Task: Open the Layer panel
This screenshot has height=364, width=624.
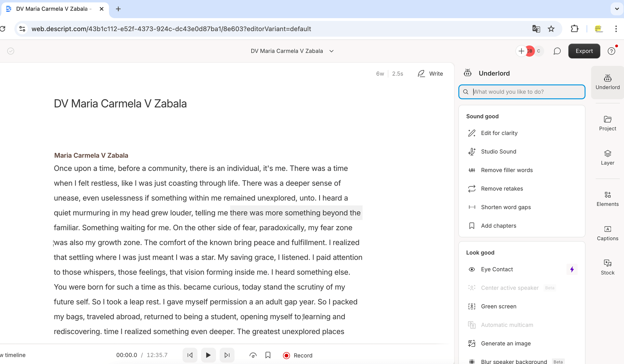Action: [607, 157]
